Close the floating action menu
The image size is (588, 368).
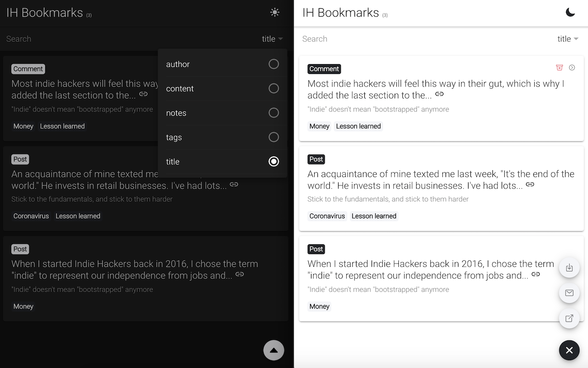point(569,350)
